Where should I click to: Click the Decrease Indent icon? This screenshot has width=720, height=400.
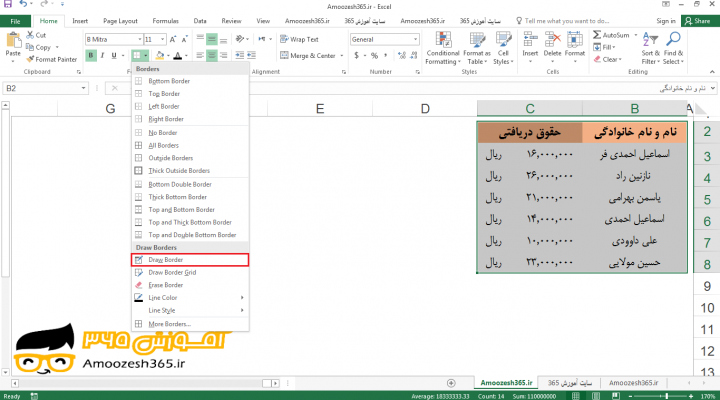tap(240, 55)
